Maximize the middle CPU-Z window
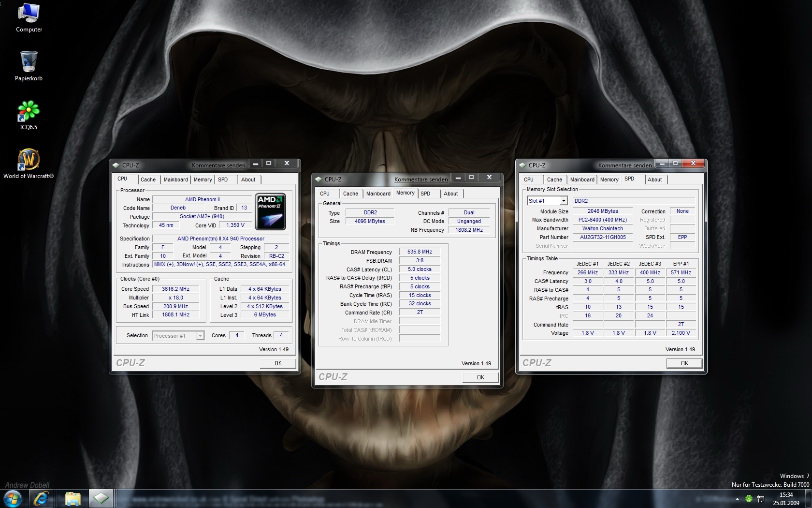This screenshot has height=508, width=812. click(x=471, y=178)
